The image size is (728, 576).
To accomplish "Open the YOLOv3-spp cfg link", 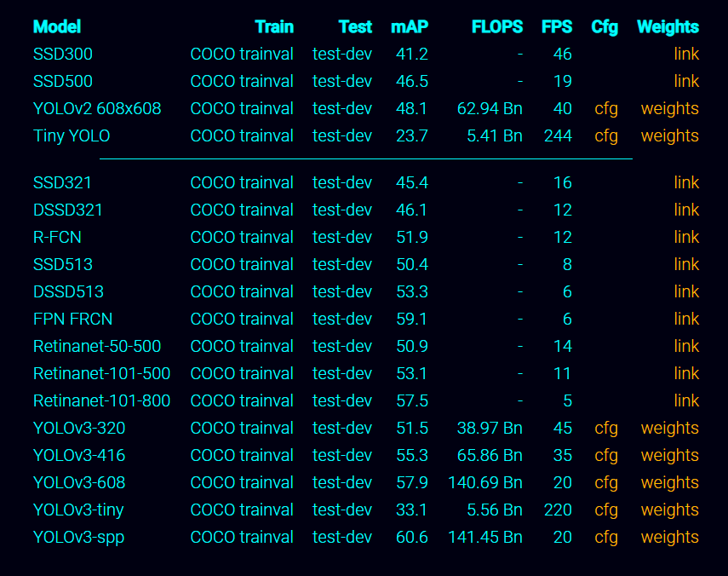I will (606, 539).
